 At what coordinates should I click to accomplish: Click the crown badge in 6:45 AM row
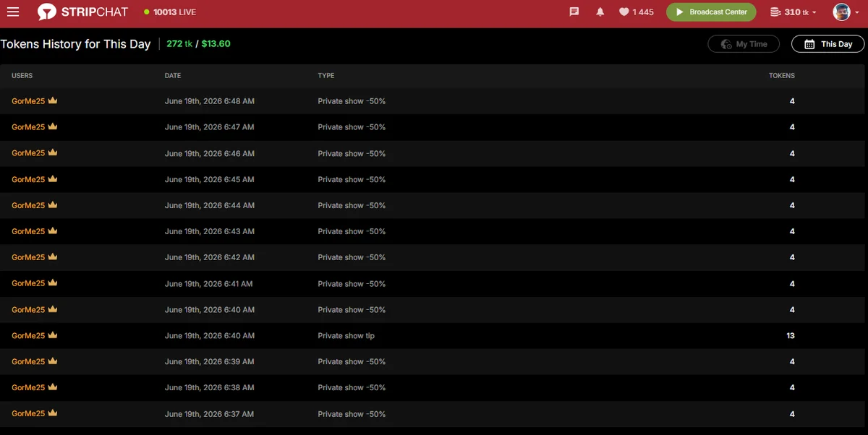53,178
